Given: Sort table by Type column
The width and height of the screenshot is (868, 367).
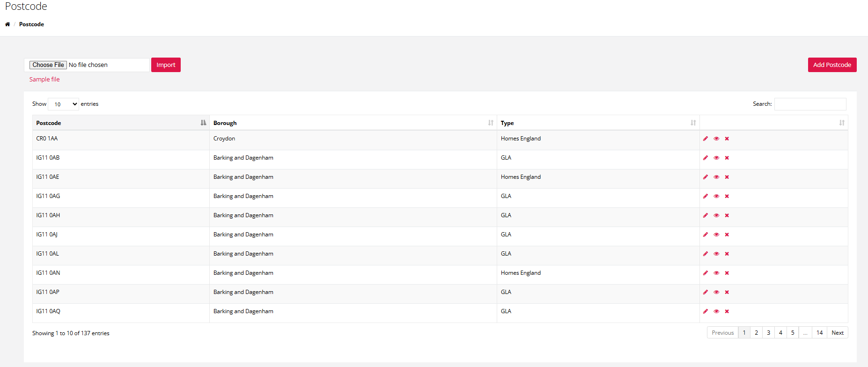Looking at the screenshot, I should coord(598,123).
